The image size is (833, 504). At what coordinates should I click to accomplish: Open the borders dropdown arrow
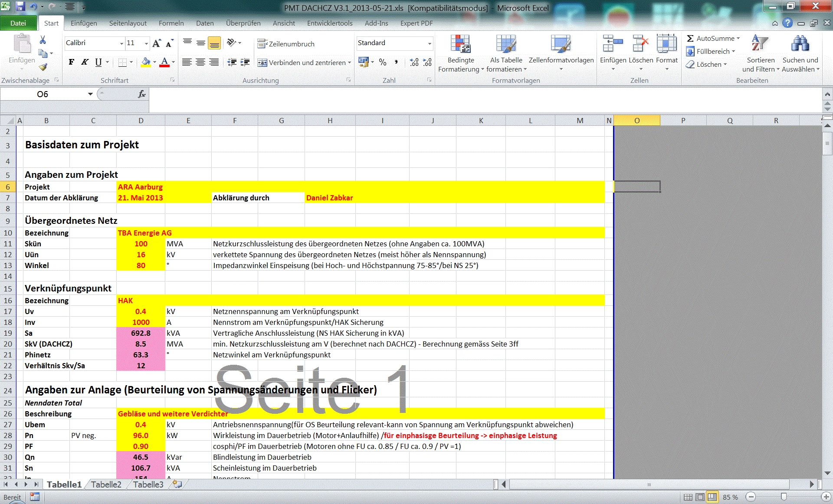[132, 62]
